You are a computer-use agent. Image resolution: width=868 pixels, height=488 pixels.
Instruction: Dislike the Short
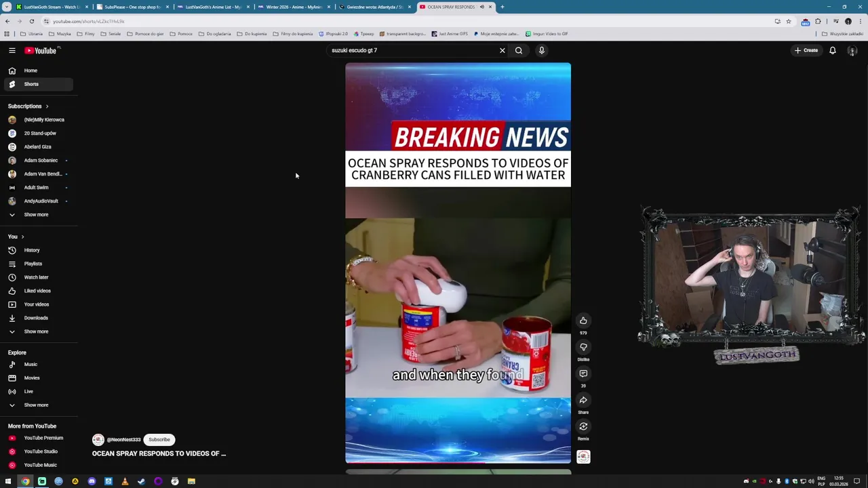(583, 347)
